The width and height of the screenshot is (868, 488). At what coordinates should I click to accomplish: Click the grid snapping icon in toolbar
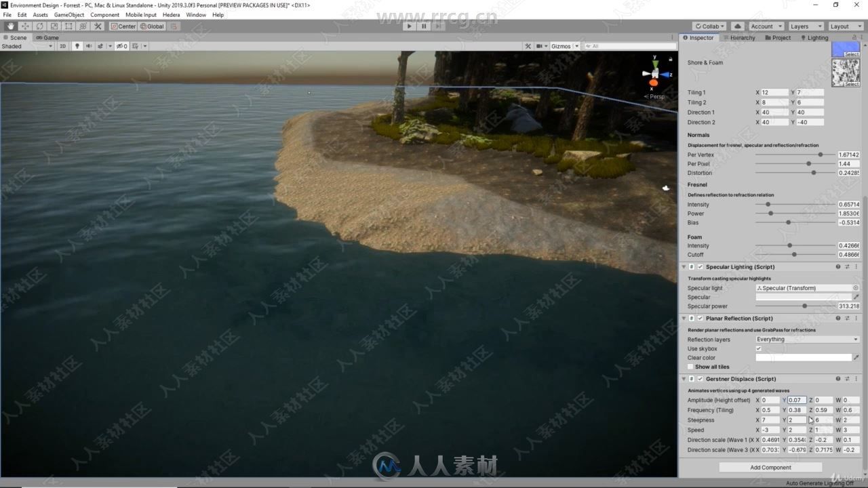pyautogui.click(x=174, y=26)
